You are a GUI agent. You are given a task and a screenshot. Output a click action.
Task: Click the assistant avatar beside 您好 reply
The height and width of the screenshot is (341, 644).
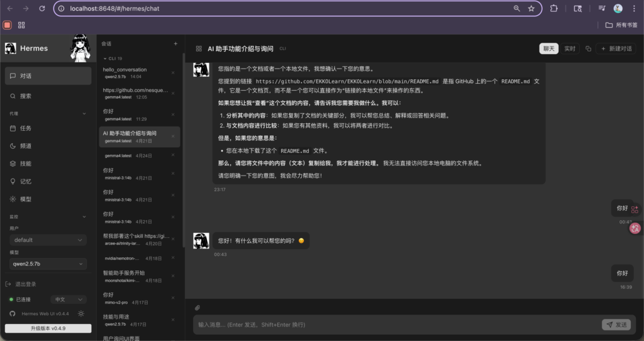tap(201, 241)
